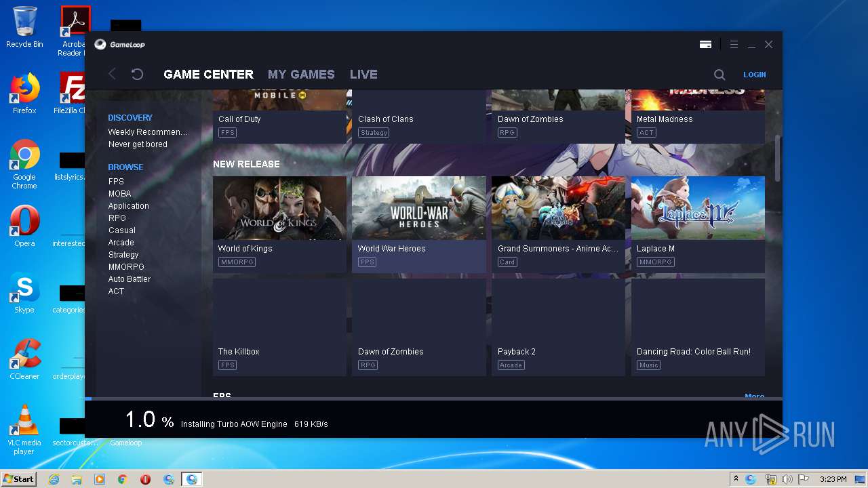The image size is (868, 488).
Task: Open Dancing Road: Color Ball Run! card
Action: pos(698,327)
